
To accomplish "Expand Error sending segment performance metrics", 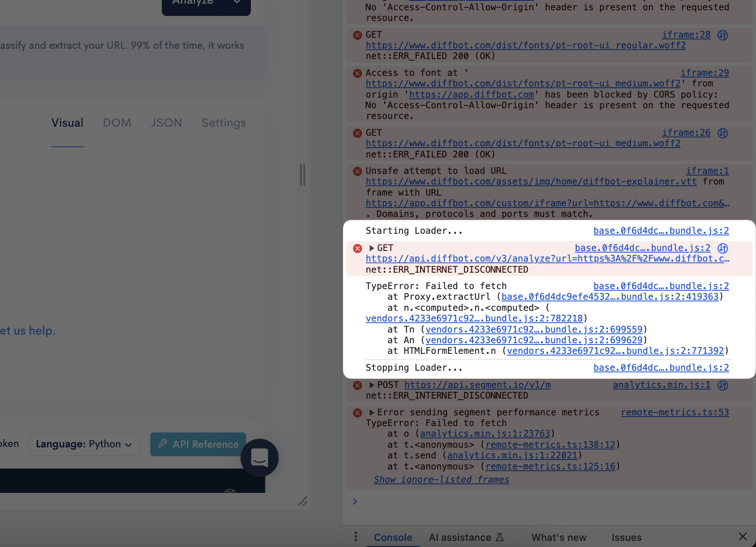I will click(x=371, y=413).
